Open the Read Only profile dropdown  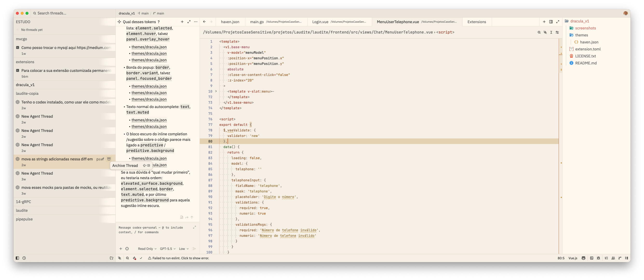pos(147,248)
